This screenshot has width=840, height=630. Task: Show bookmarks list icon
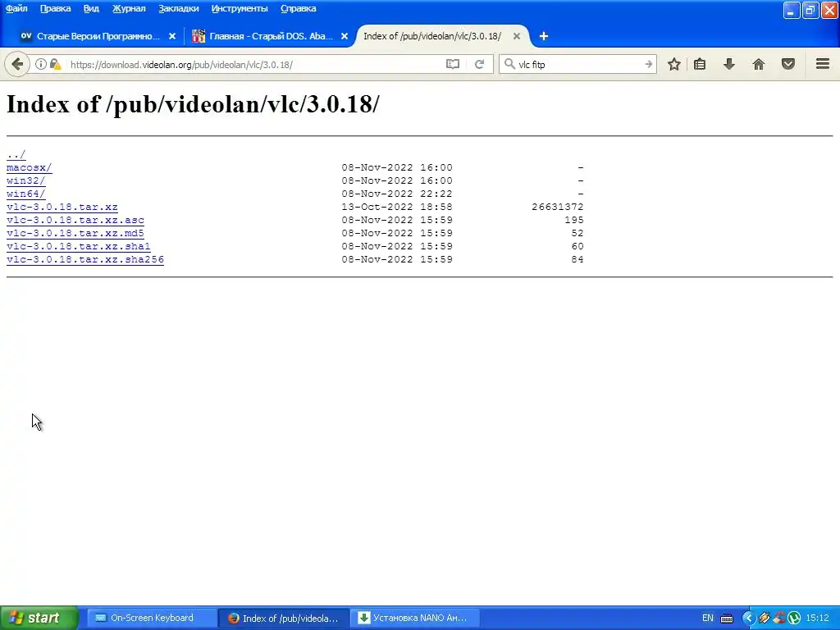point(700,64)
